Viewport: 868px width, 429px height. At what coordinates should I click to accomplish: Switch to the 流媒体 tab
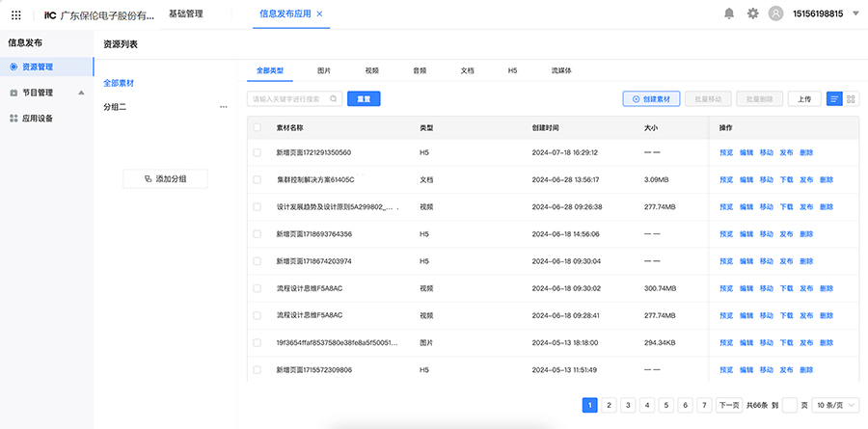(x=561, y=70)
